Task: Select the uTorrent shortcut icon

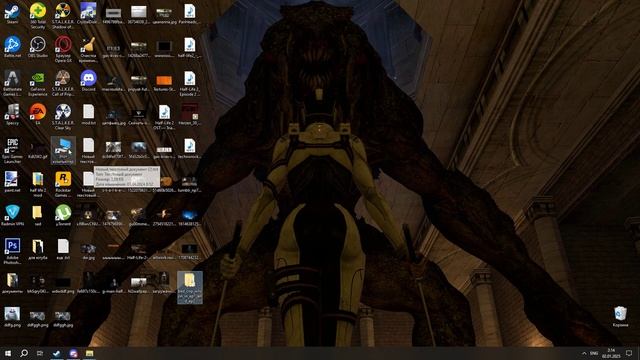Action: (x=63, y=215)
